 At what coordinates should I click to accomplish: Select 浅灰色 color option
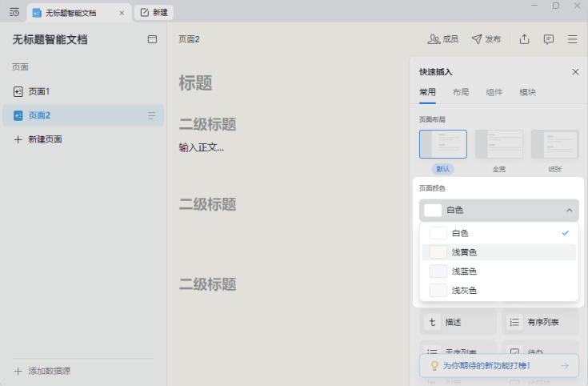[x=498, y=290]
